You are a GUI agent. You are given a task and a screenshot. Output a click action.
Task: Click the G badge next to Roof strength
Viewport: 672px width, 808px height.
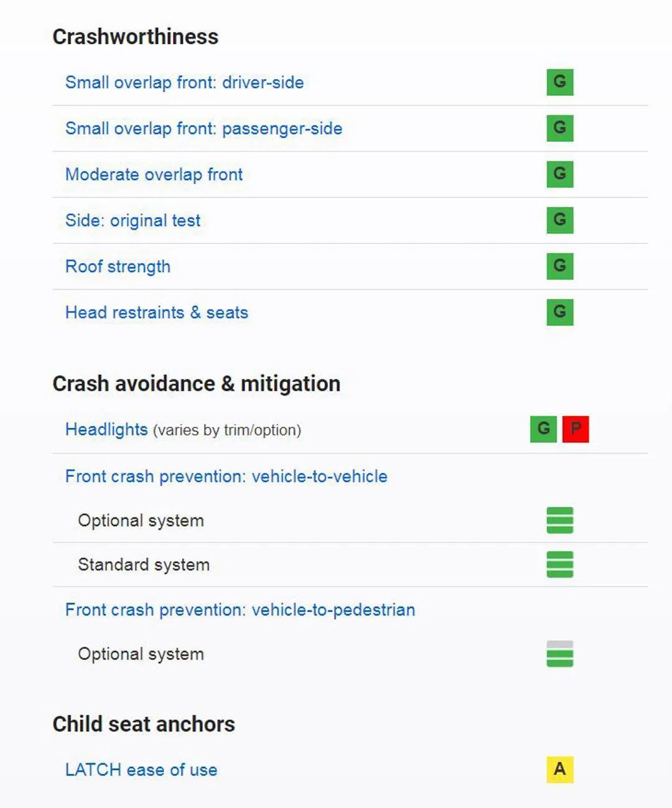pyautogui.click(x=559, y=266)
